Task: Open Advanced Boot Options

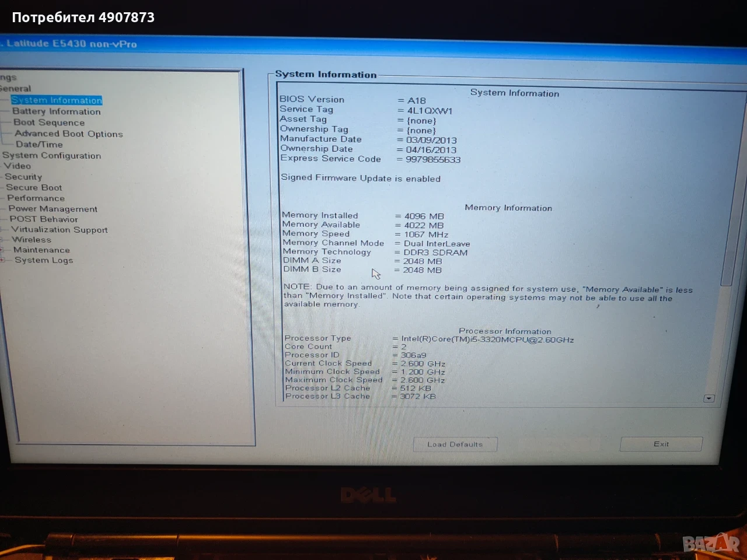Action: [x=69, y=134]
